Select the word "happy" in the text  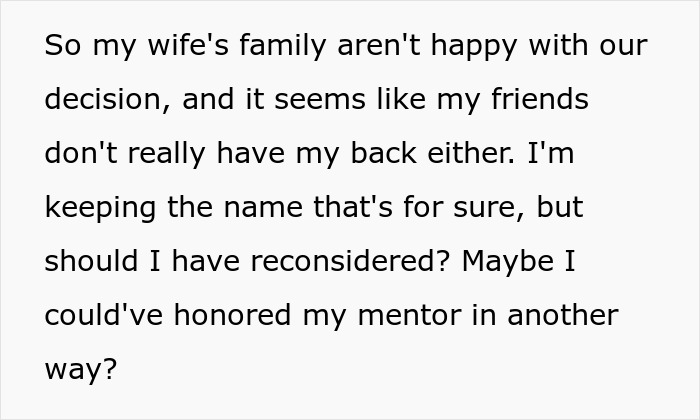474,46
